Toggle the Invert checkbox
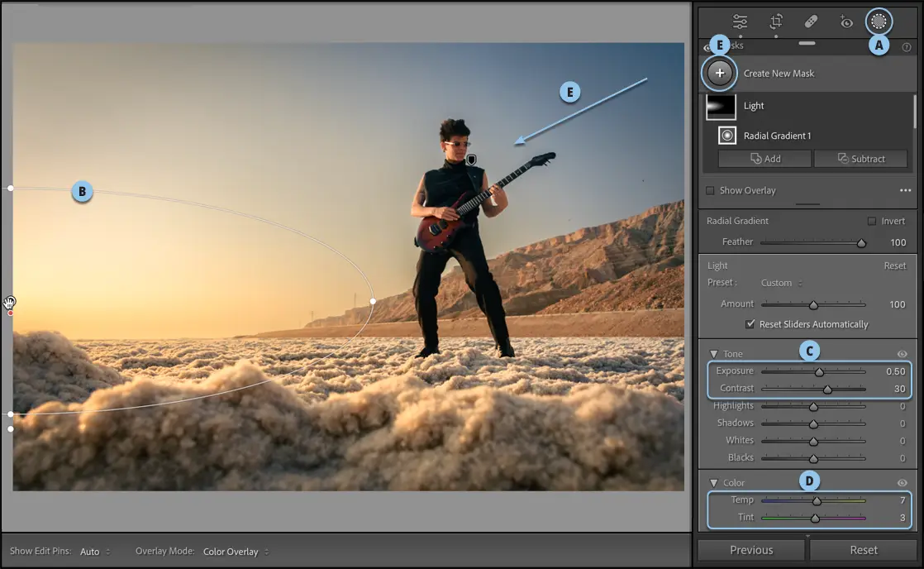Viewport: 924px width, 569px height. pos(872,221)
